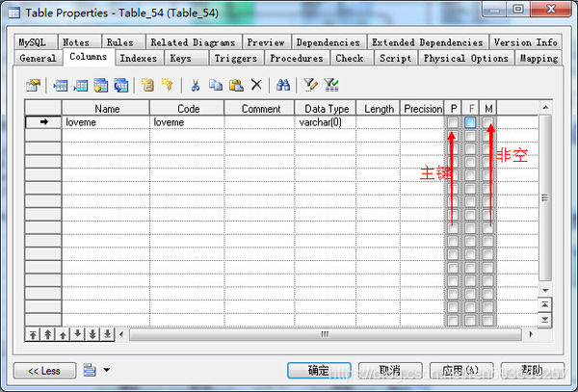
Task: Open the Extended Dependencies tab
Action: coord(427,42)
